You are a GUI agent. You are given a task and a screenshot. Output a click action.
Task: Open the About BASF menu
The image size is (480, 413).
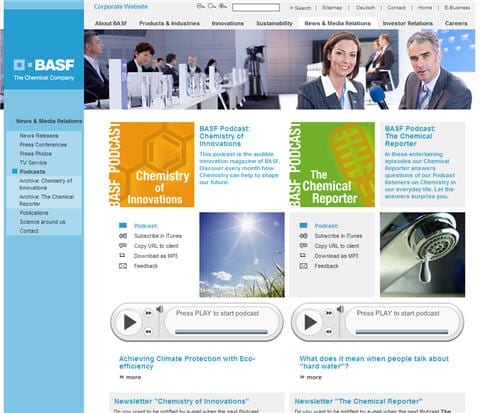[x=111, y=23]
